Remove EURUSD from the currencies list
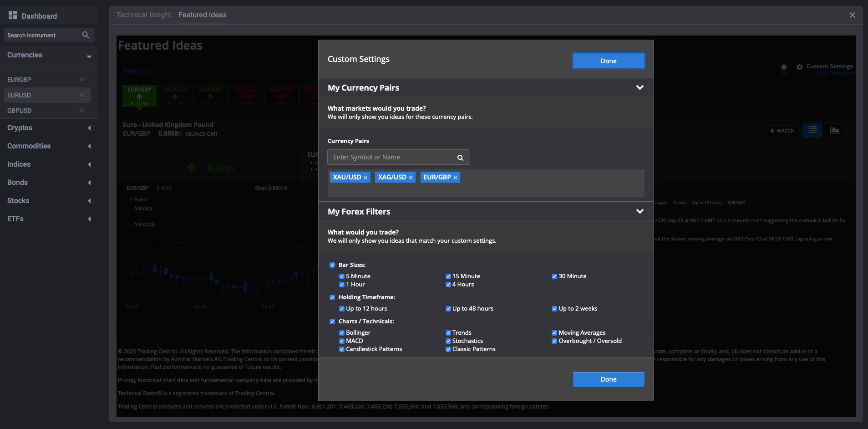This screenshot has width=868, height=429. (x=81, y=95)
